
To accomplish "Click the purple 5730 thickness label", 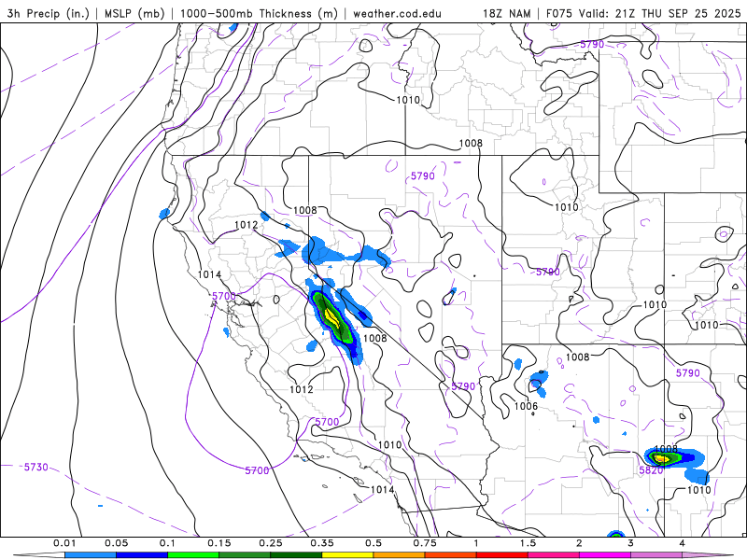I will 36,468.
